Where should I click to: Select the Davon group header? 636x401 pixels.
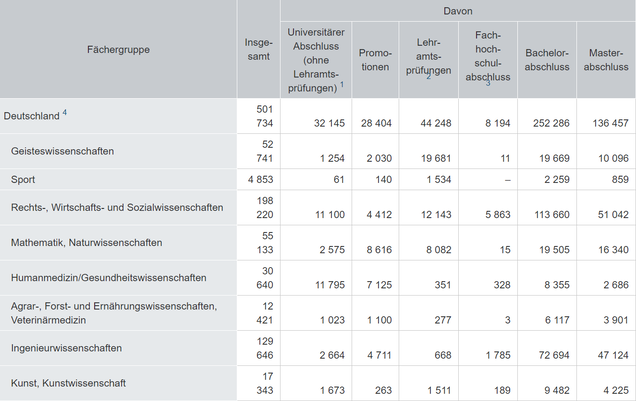click(x=458, y=11)
